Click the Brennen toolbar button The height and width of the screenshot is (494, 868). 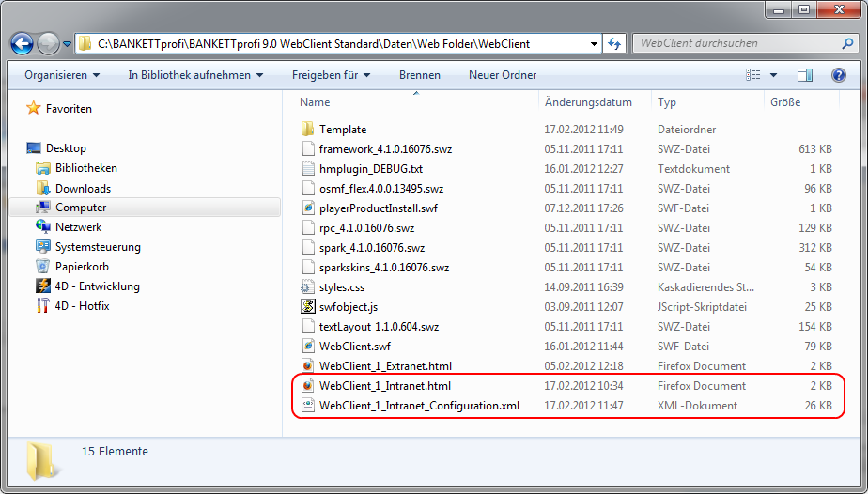coord(419,75)
